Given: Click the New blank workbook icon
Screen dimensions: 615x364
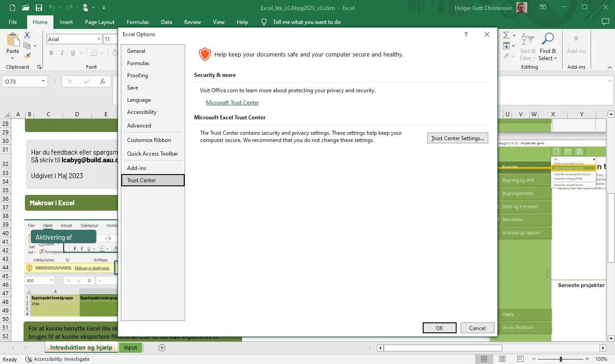Looking at the screenshot, I should (x=12, y=8).
